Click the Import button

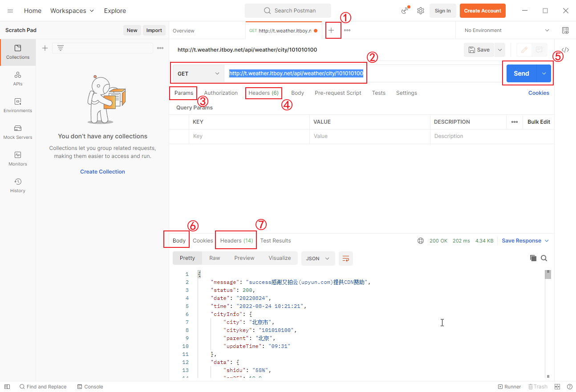pos(154,30)
